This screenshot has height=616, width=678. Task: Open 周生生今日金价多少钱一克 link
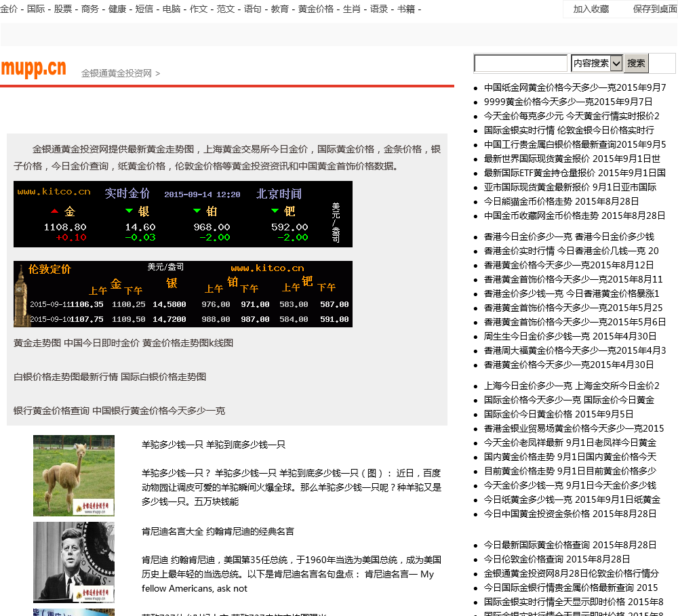(570, 336)
